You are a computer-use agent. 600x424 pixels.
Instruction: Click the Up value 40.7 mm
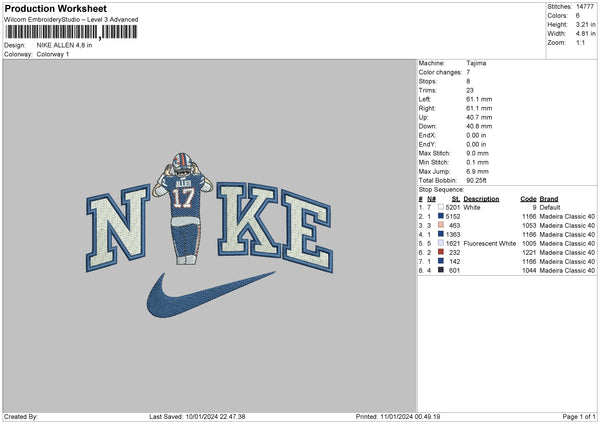point(479,117)
